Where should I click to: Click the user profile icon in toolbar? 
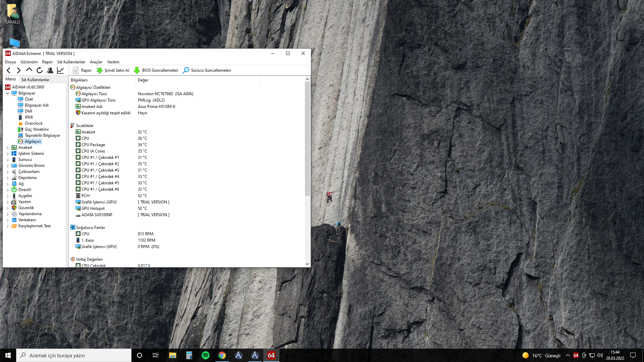pyautogui.click(x=50, y=70)
